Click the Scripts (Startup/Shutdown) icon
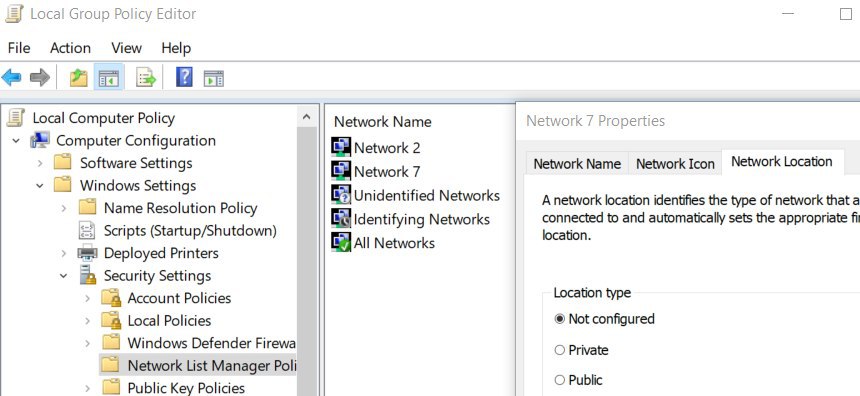Viewport: 860px width, 396px height. pyautogui.click(x=87, y=230)
